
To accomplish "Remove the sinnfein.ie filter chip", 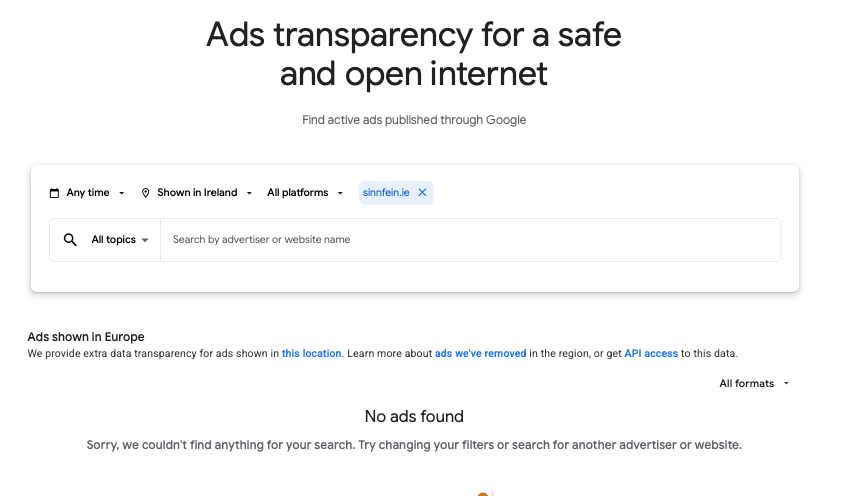I will [x=422, y=192].
